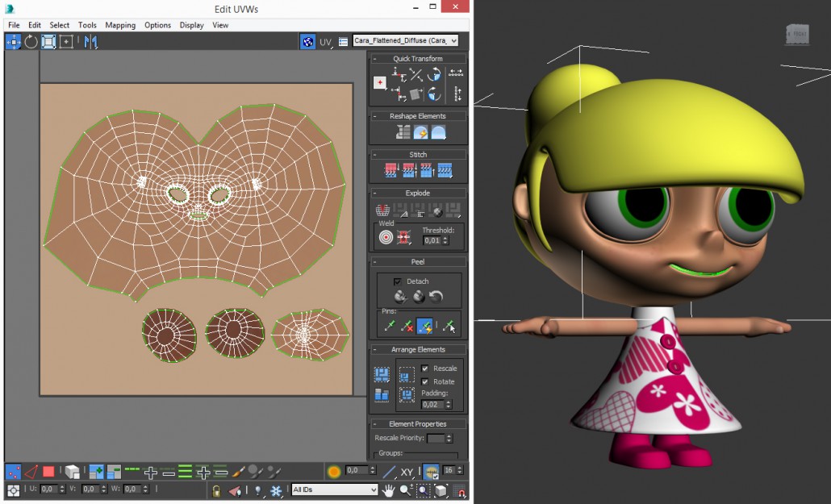Click the Element Properties rollout header
This screenshot has height=504, width=831.
point(418,423)
